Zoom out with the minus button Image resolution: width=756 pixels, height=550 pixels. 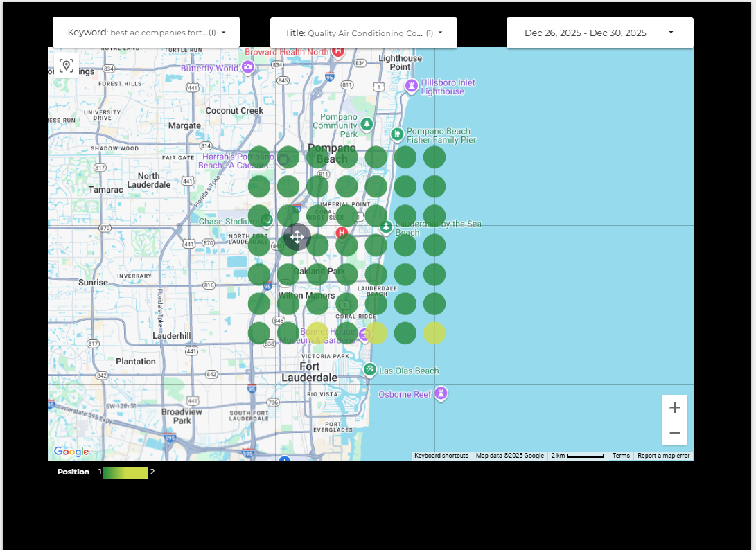(x=674, y=433)
